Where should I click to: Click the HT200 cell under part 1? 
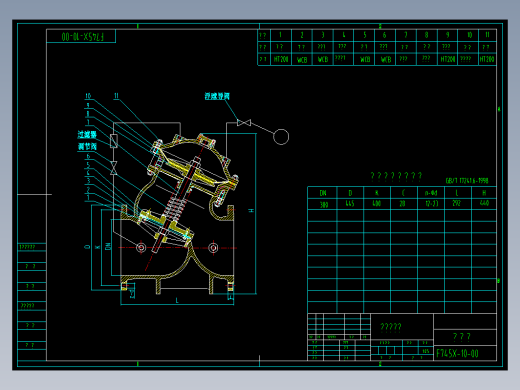(281, 59)
